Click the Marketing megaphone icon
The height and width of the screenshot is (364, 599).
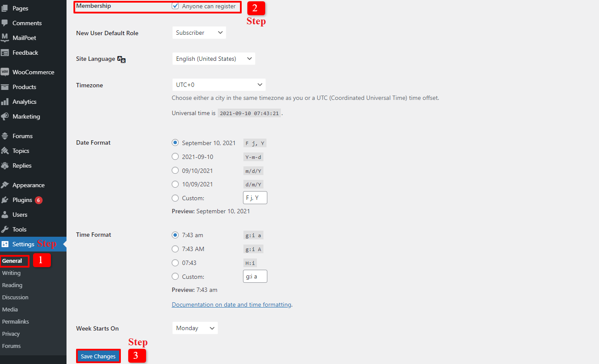[x=5, y=116]
